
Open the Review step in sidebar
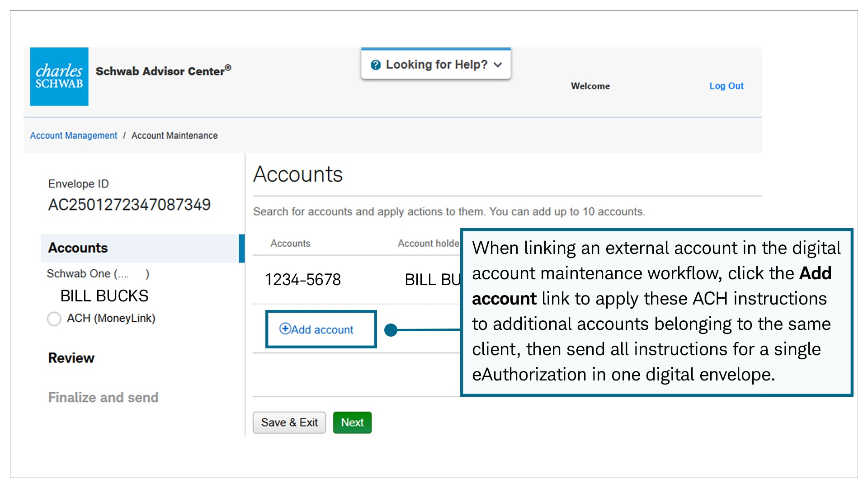click(71, 358)
